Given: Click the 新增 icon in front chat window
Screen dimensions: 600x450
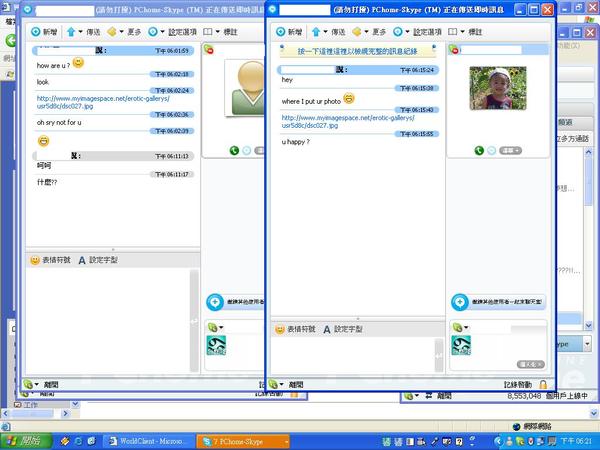Looking at the screenshot, I should [280, 32].
